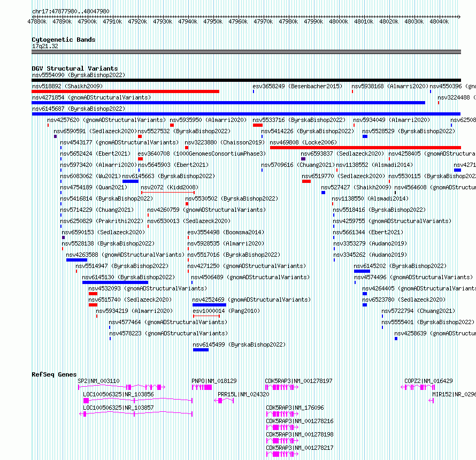Click nsv3353279 (Audano2019) label
Screen dimensions: 476x460
point(370,243)
